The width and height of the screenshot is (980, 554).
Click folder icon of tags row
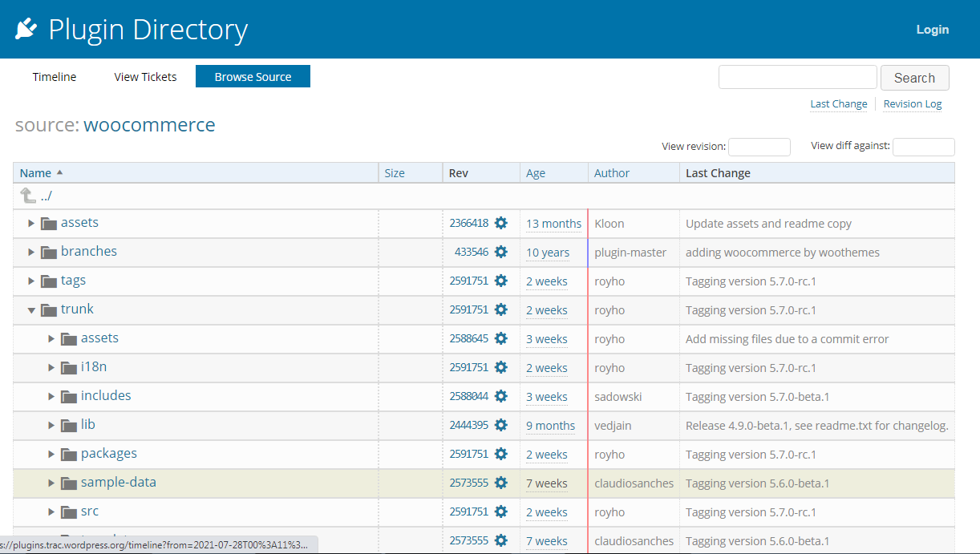(x=49, y=281)
